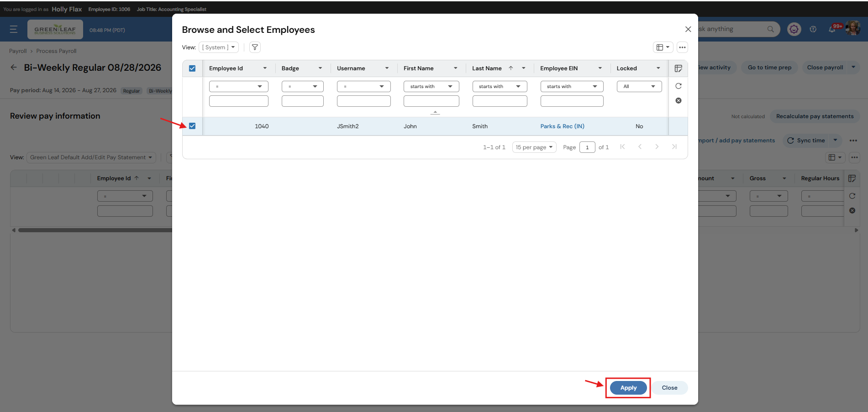
Task: Open the Locked filter All dropdown
Action: (x=639, y=86)
